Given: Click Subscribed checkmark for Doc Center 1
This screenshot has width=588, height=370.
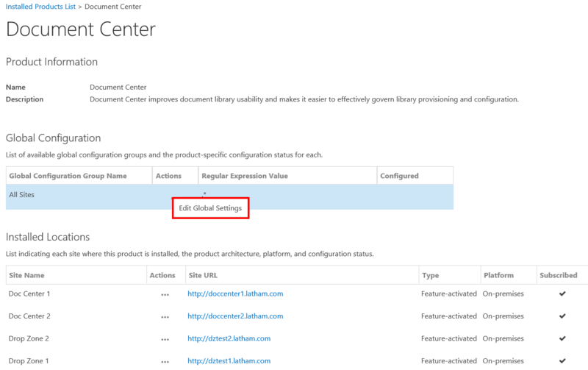Looking at the screenshot, I should [x=562, y=294].
